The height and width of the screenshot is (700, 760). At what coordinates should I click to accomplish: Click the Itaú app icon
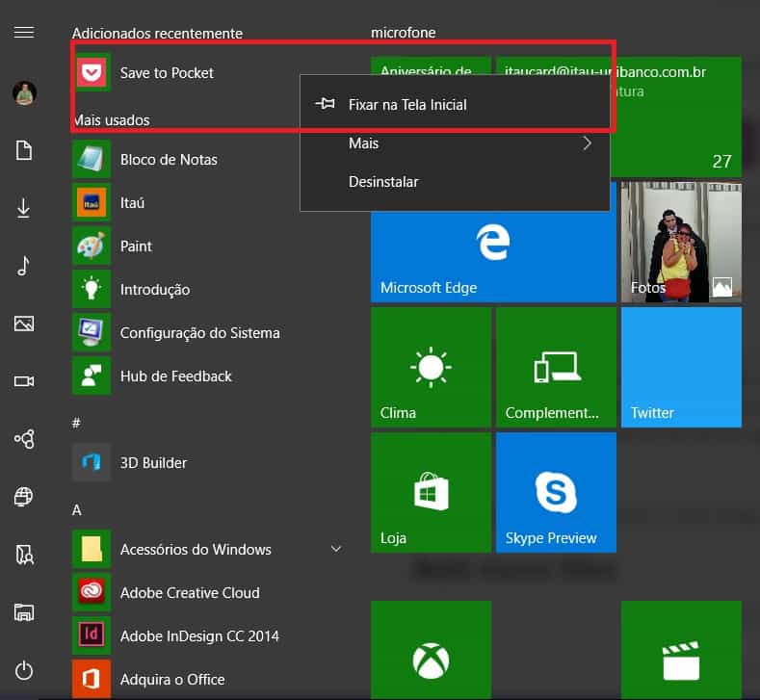[92, 202]
